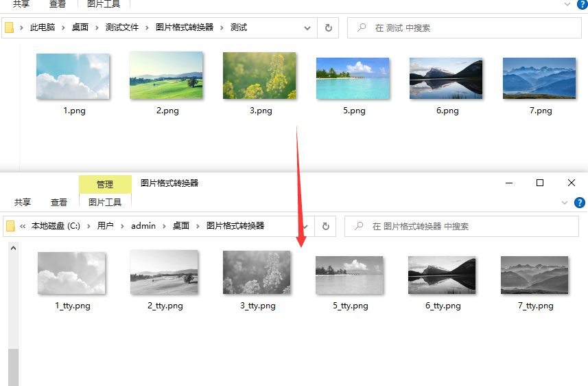Select the grayscale 7_tty.png thumbnail

pyautogui.click(x=534, y=275)
